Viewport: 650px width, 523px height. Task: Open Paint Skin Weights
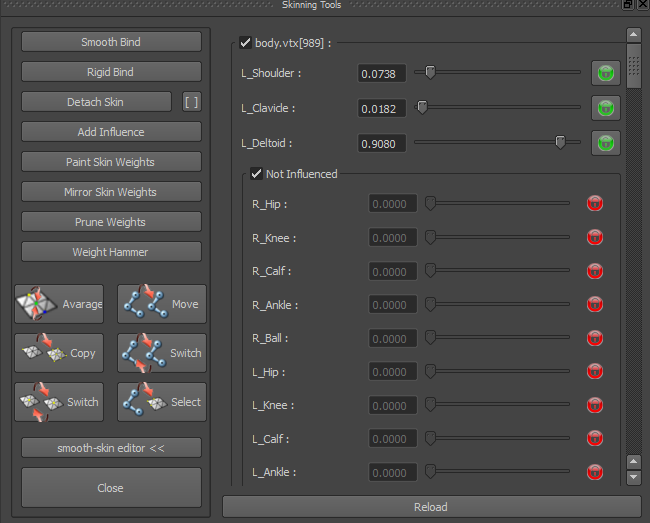111,162
